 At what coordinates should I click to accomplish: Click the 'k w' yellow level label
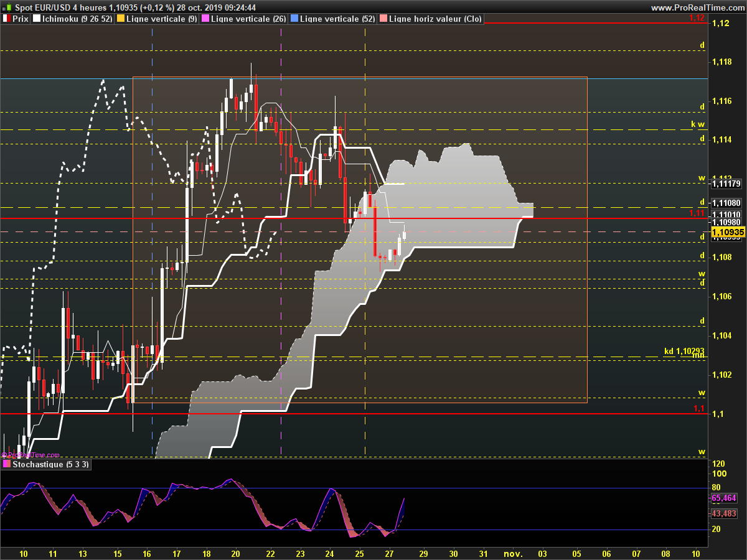click(697, 124)
